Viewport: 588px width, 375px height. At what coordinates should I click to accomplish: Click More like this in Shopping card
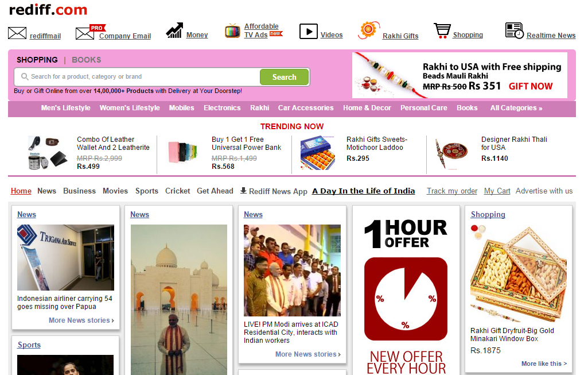544,364
